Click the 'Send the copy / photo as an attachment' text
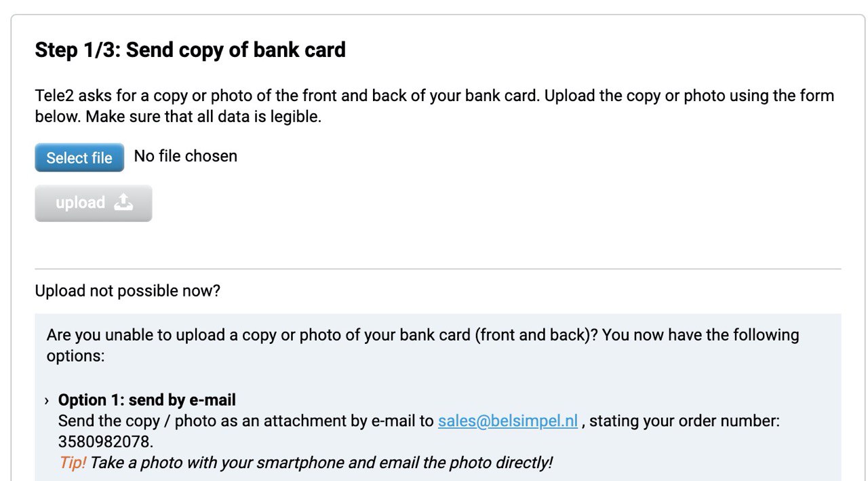 tap(246, 421)
